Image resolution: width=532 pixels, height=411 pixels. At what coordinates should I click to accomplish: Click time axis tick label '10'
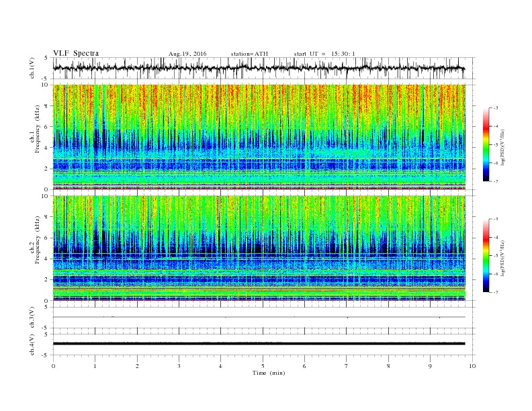tap(472, 366)
